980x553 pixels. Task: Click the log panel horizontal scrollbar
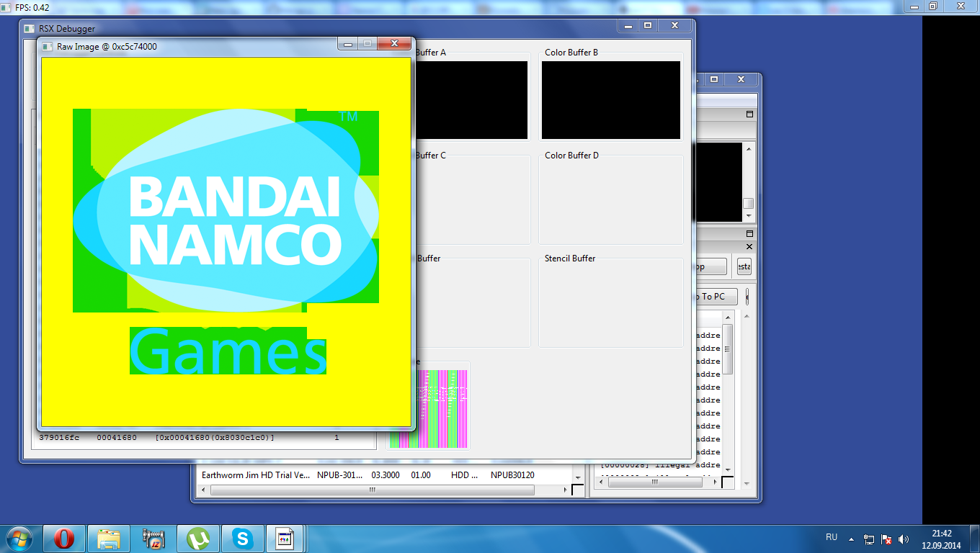pos(655,482)
